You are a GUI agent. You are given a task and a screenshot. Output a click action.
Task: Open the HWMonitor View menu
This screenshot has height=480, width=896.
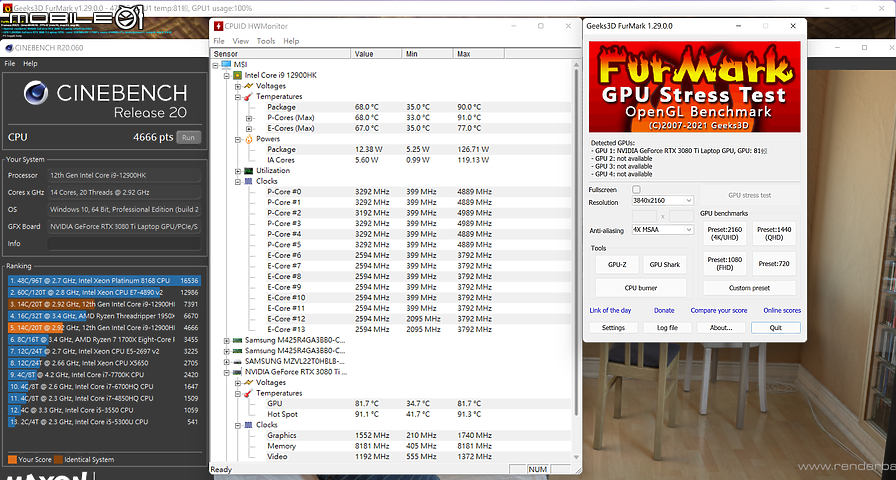[x=241, y=41]
